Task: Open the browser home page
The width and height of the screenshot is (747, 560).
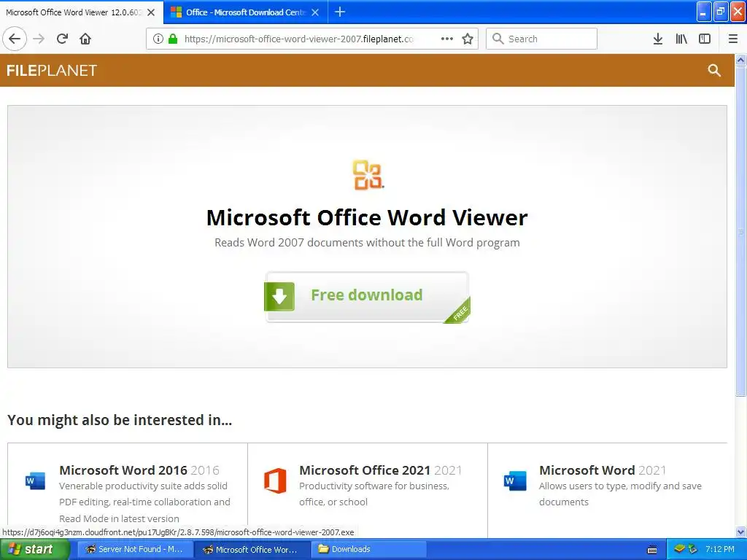Action: click(x=85, y=39)
